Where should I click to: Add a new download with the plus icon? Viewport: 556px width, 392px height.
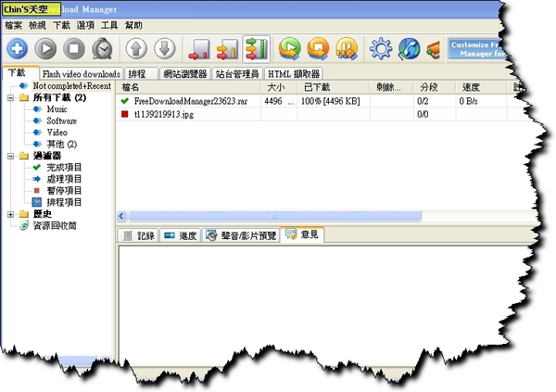coord(17,48)
